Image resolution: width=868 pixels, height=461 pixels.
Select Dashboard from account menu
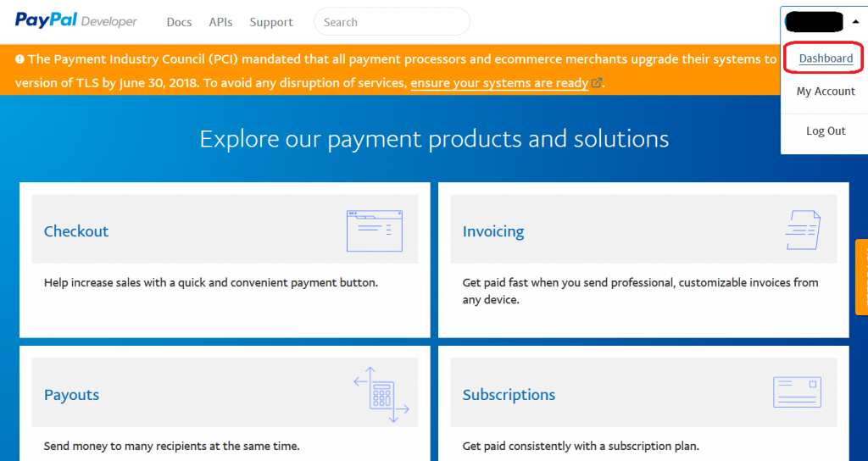[826, 58]
